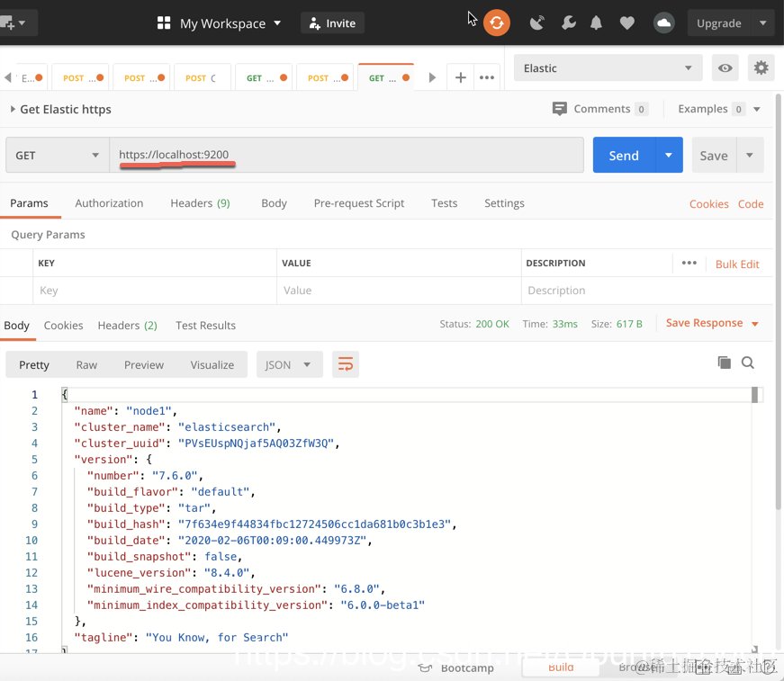Click the Description query param field
This screenshot has width=784, height=681.
[647, 291]
